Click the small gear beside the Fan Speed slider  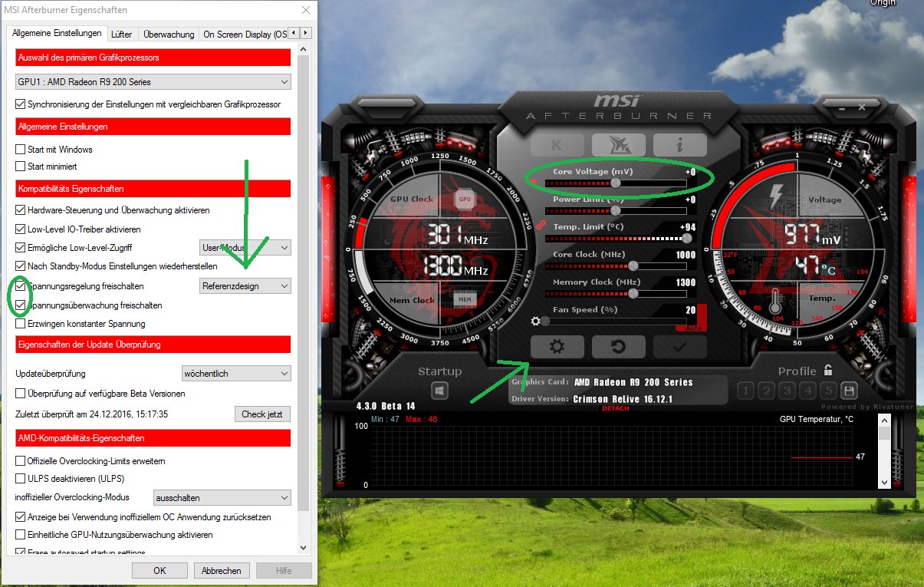(x=536, y=322)
